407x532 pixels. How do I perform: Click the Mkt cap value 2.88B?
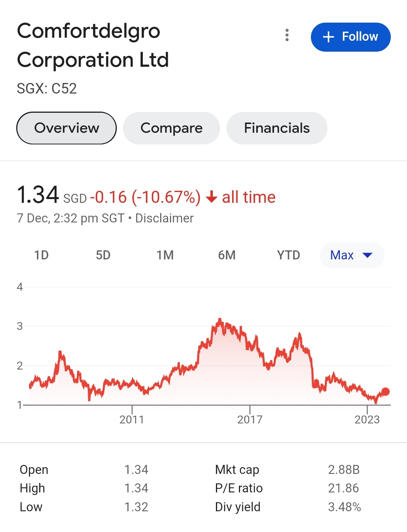tap(344, 470)
